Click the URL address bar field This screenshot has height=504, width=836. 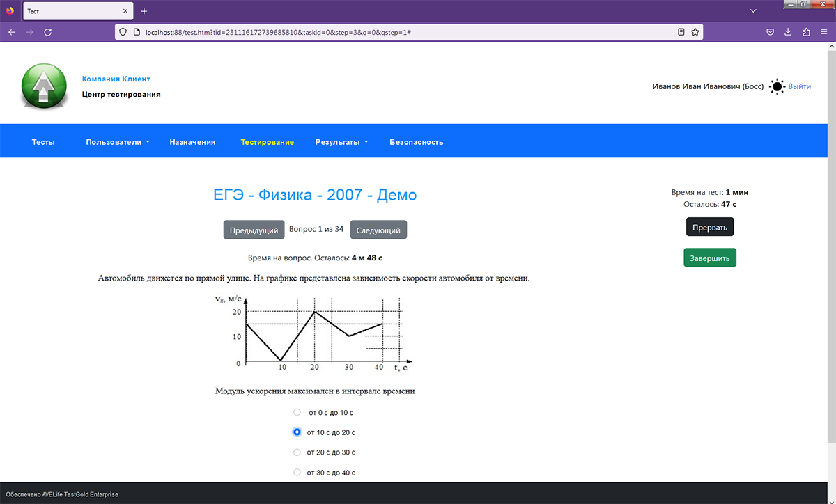tap(404, 32)
